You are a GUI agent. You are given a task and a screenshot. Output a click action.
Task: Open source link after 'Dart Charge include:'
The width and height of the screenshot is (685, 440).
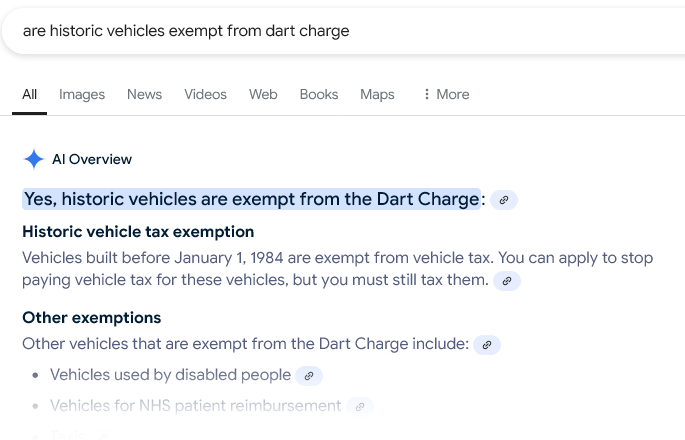pyautogui.click(x=487, y=345)
